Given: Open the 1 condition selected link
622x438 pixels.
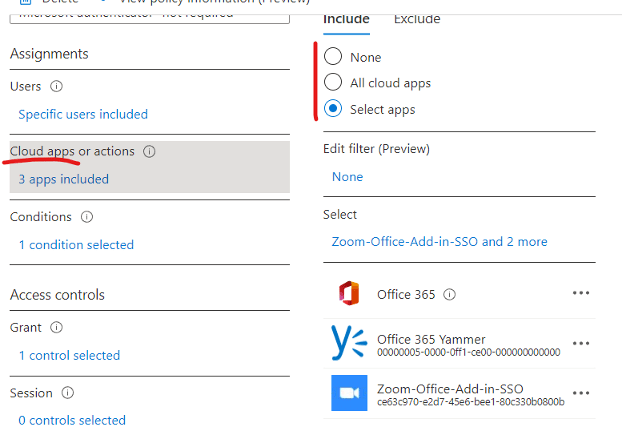Looking at the screenshot, I should pyautogui.click(x=76, y=245).
